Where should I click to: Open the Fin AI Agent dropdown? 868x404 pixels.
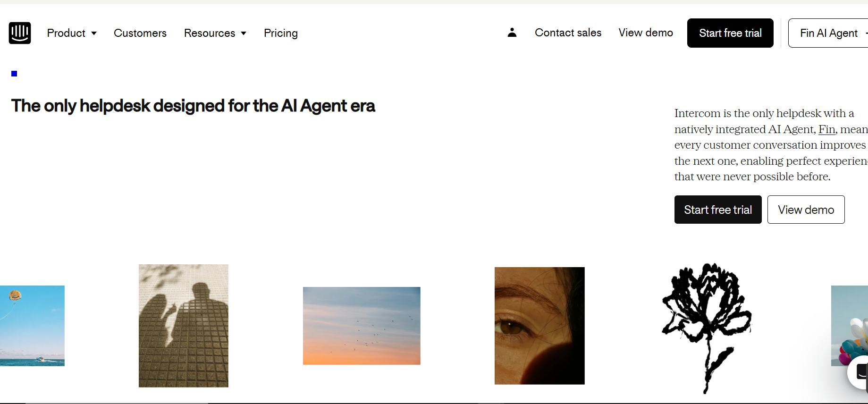(x=828, y=33)
